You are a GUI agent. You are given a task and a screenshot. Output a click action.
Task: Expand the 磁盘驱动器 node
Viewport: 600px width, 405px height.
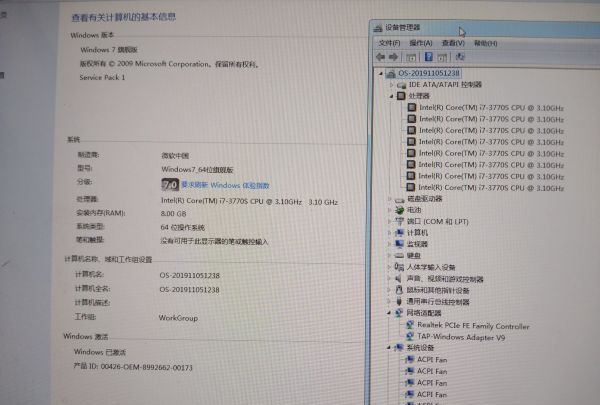click(x=390, y=199)
